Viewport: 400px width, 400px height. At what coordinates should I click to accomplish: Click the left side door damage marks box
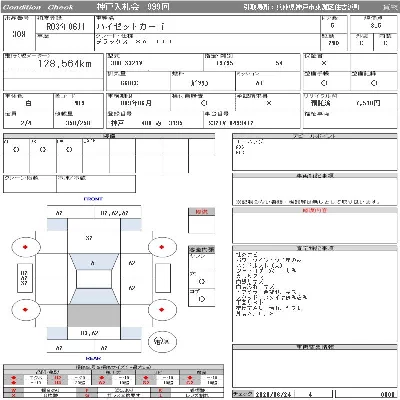25,278
